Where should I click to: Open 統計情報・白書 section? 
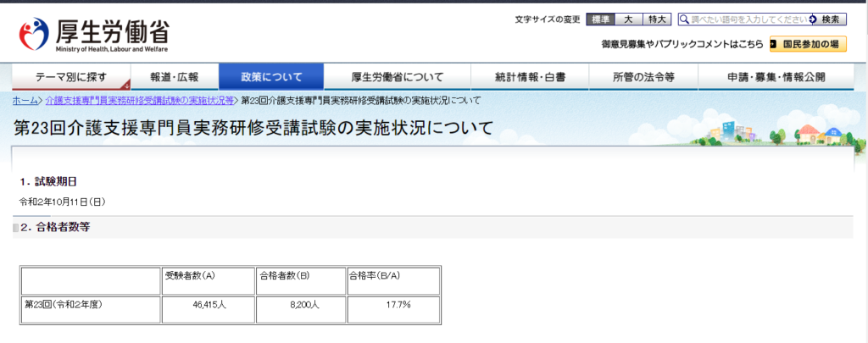tap(530, 77)
